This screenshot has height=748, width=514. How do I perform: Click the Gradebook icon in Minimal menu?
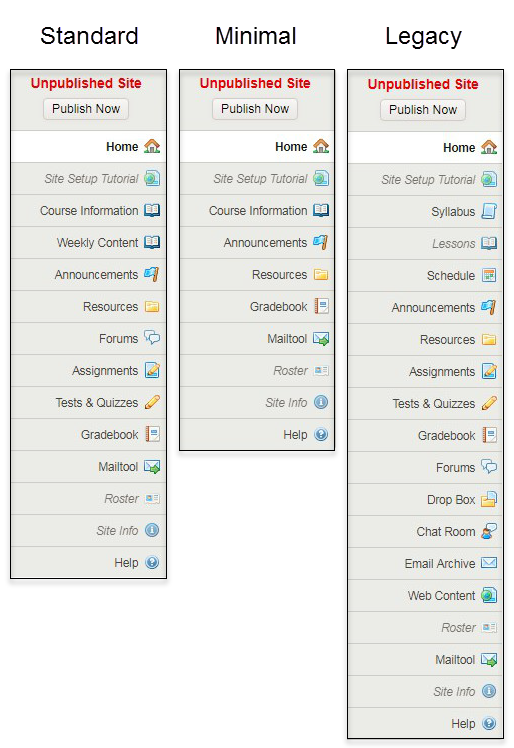[321, 306]
